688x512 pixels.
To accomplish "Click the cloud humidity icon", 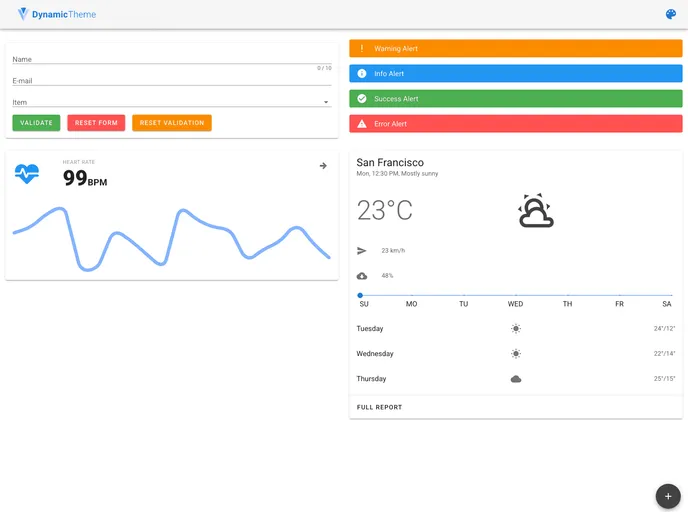I will click(x=362, y=276).
